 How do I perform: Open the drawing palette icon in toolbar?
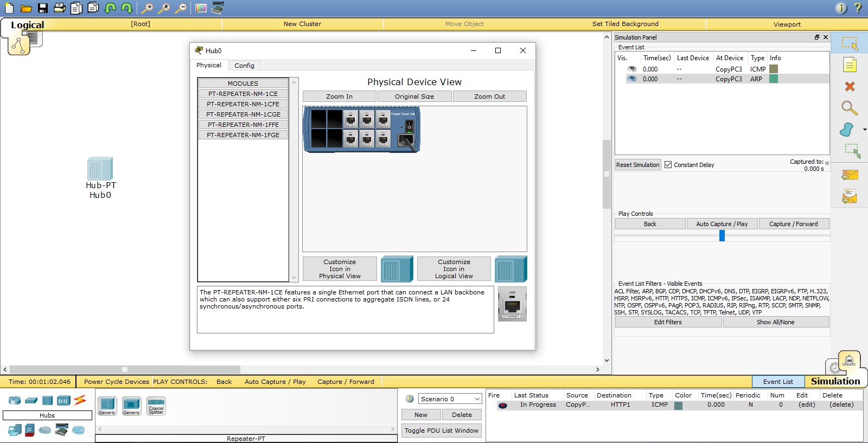201,8
